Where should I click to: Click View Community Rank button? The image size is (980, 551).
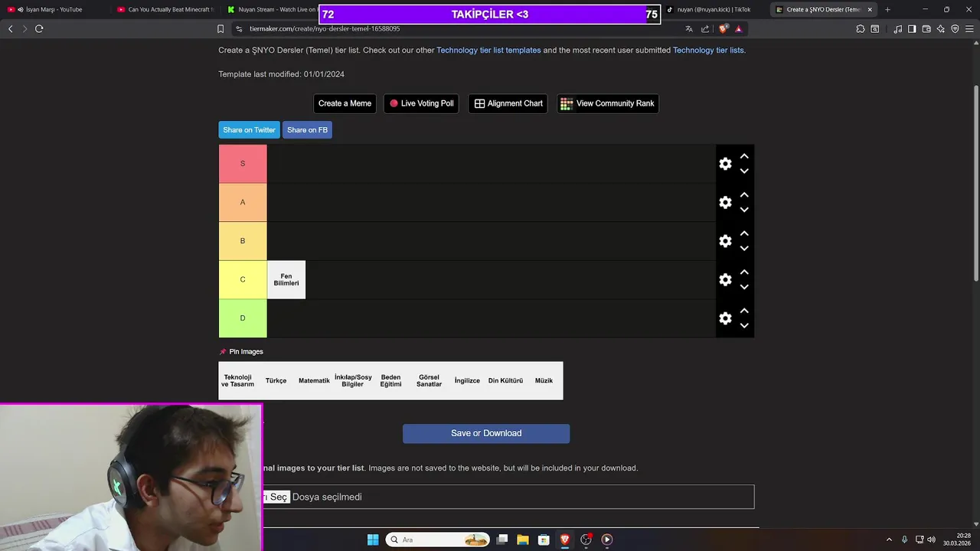[x=608, y=103]
